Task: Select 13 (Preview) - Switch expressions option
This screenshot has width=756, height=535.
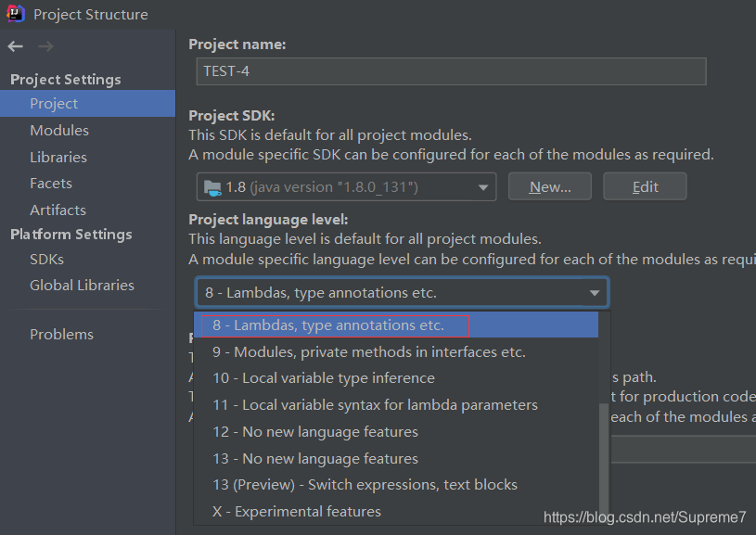Action: (365, 485)
